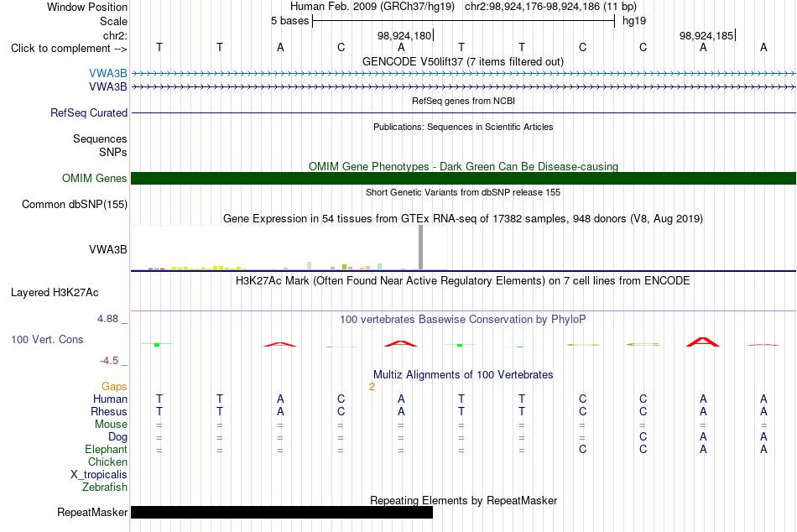Select the Rhesus species row label
Image resolution: width=797 pixels, height=532 pixels.
tap(109, 411)
